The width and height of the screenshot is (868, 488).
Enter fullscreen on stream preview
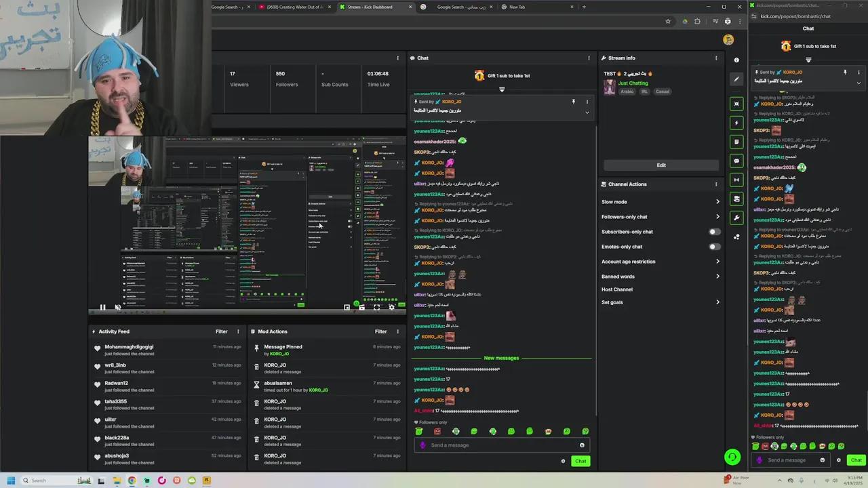[377, 307]
